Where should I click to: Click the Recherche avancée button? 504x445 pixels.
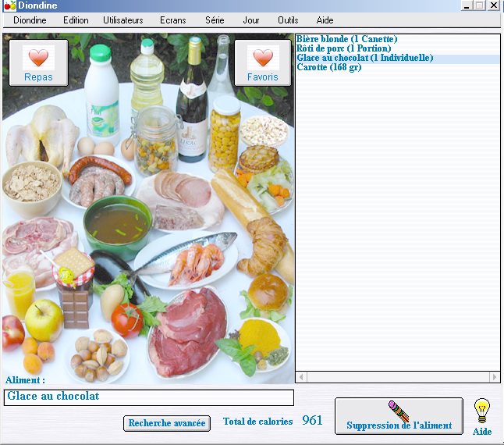pyautogui.click(x=167, y=423)
